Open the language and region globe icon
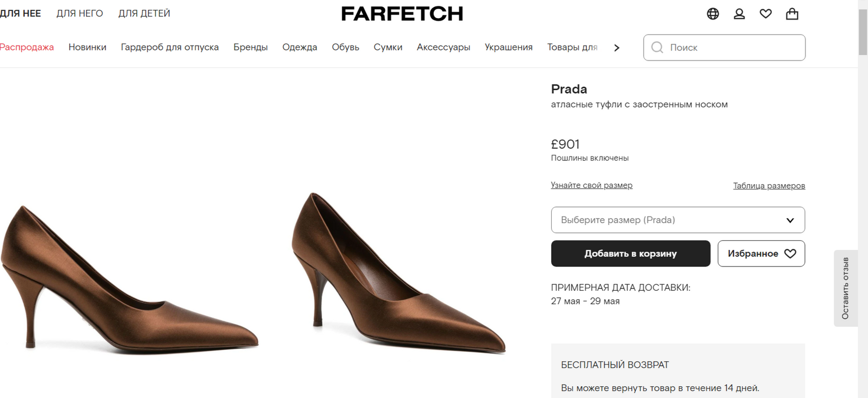Image resolution: width=868 pixels, height=398 pixels. [x=713, y=14]
